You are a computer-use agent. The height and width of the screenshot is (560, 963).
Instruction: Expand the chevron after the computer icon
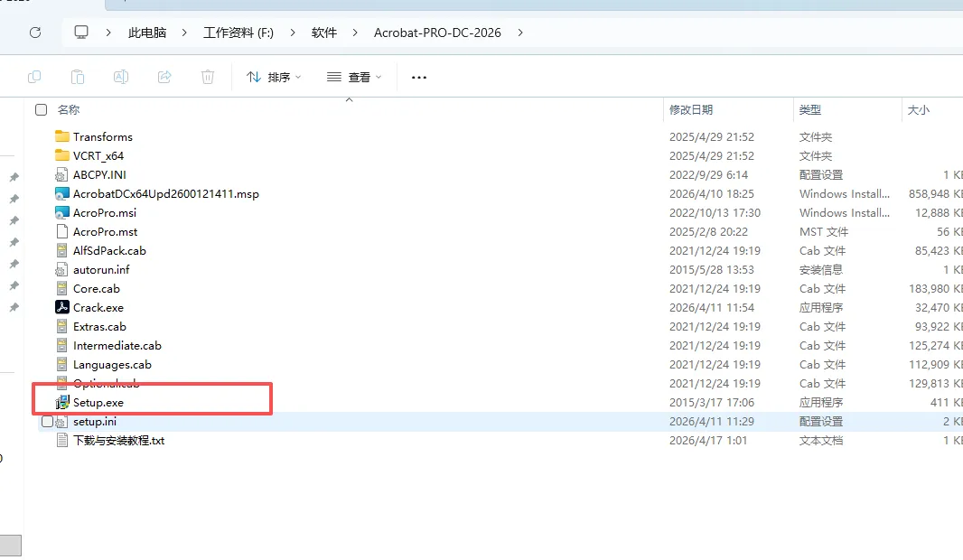[108, 33]
